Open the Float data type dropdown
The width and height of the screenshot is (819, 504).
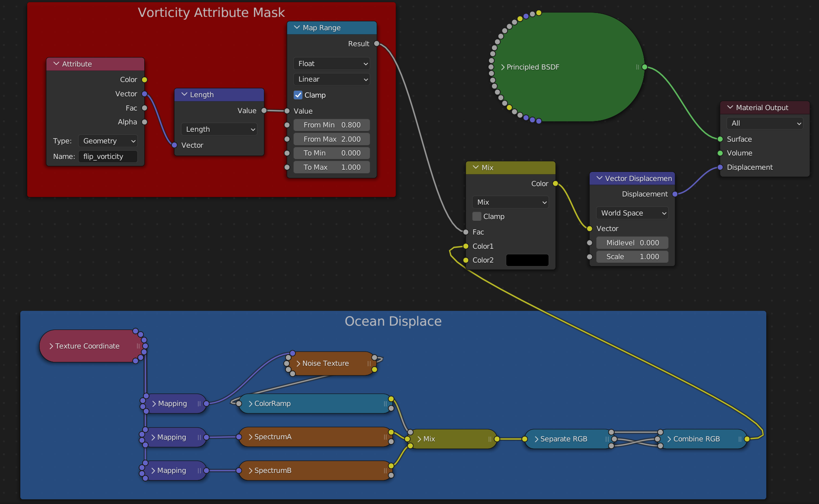click(x=332, y=63)
